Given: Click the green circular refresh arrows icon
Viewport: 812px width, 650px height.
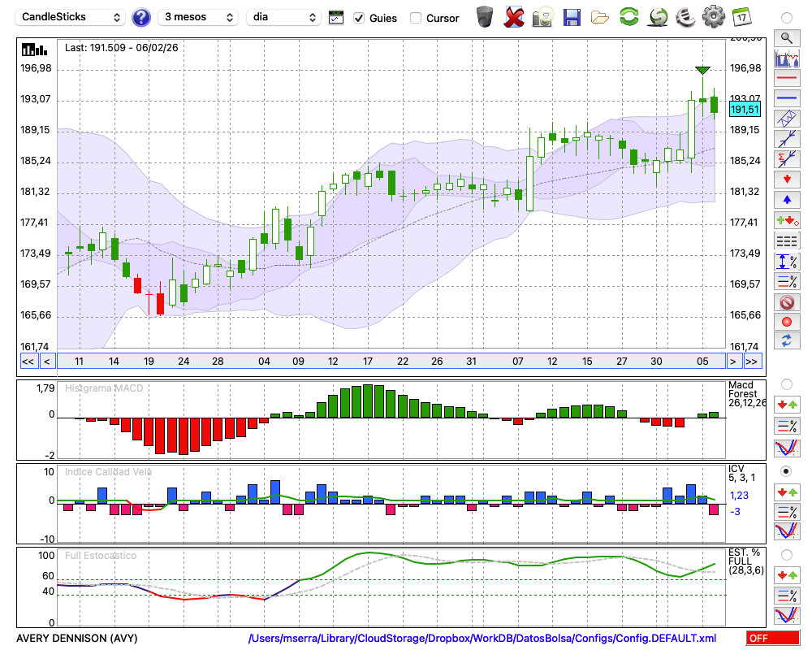Looking at the screenshot, I should click(x=628, y=16).
